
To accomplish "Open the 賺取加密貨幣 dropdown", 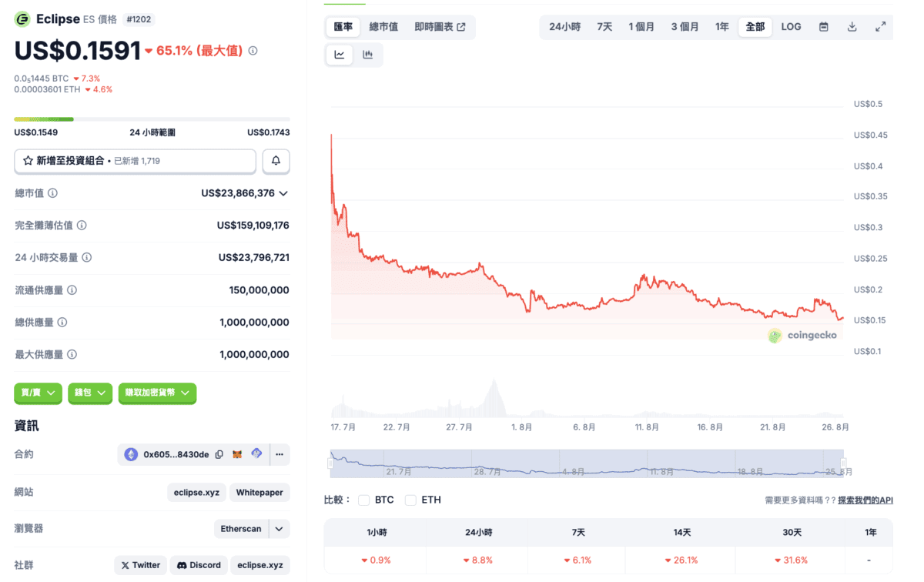I will 157,393.
